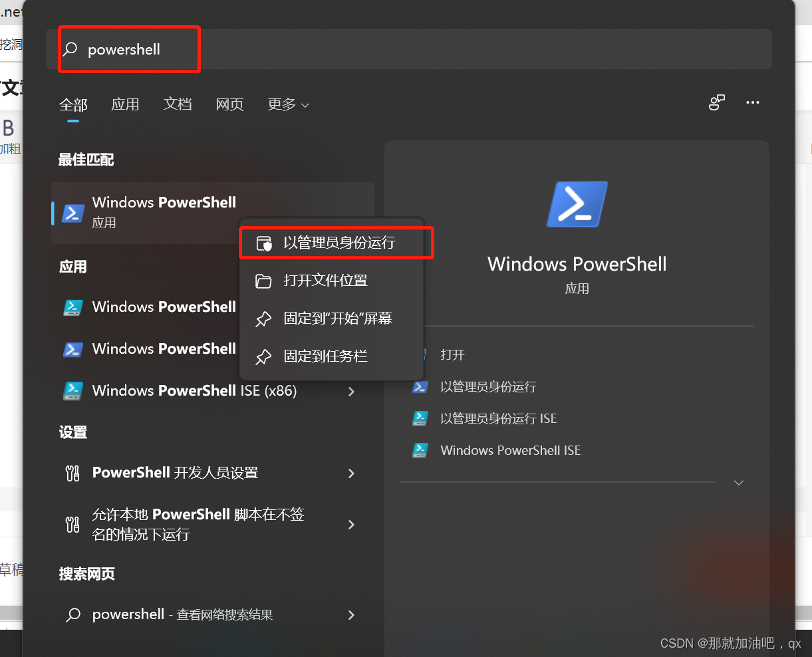Viewport: 812px width, 657px height.
Task: Click pin icon beside 固定到任务栏
Action: point(263,357)
